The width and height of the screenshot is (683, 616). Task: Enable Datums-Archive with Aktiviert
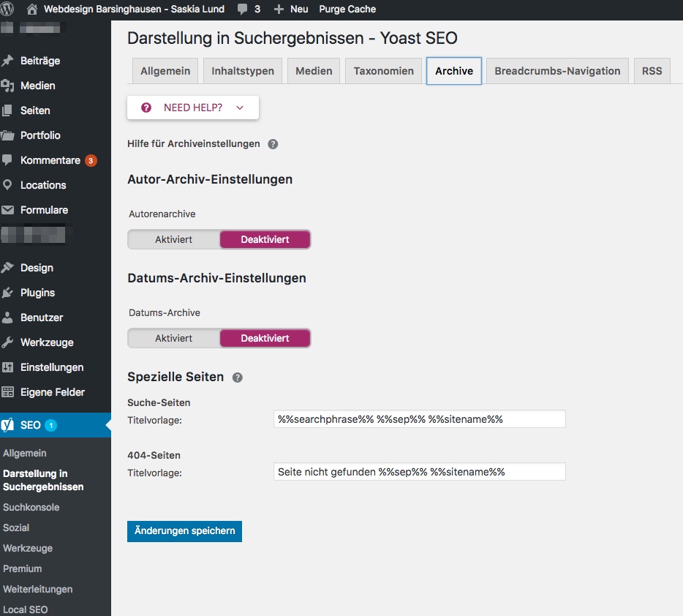coord(173,339)
